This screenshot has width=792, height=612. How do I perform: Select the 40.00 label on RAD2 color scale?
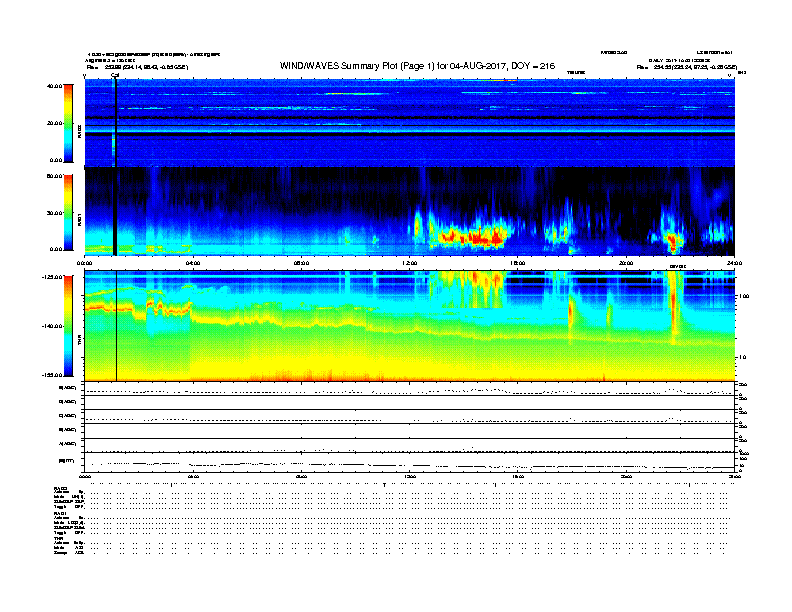coord(54,86)
